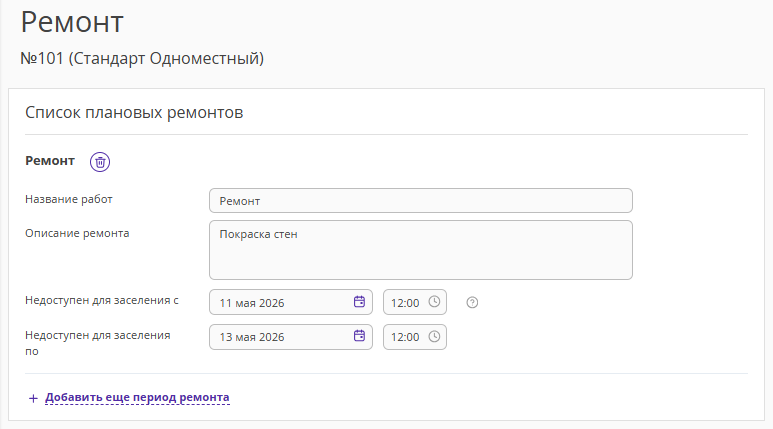Select 'Недоступен для заселения по' label
The width and height of the screenshot is (773, 429).
(98, 343)
